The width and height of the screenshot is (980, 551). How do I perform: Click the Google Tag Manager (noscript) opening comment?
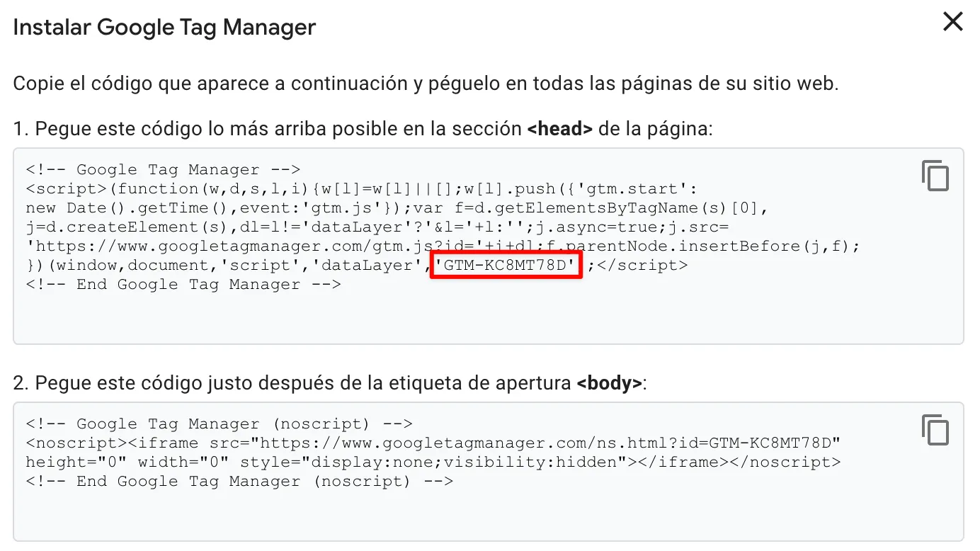pos(219,424)
